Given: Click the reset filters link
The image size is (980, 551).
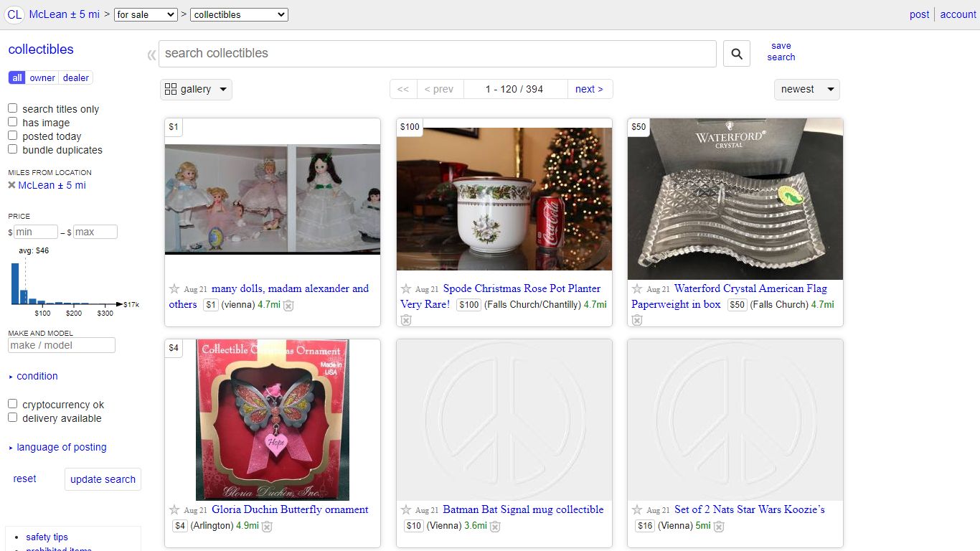Looking at the screenshot, I should 24,479.
